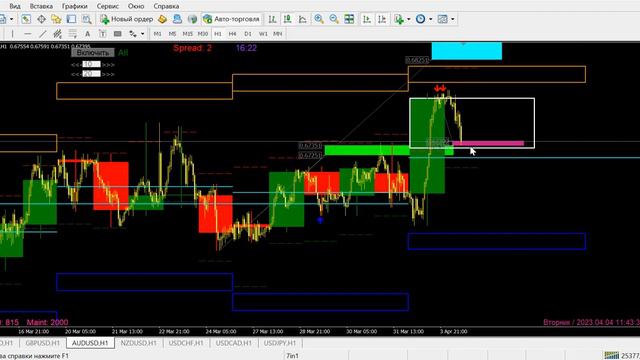This screenshot has width=640, height=360.
Task: Switch to USDCHF,H1 chart tab
Action: point(186,343)
